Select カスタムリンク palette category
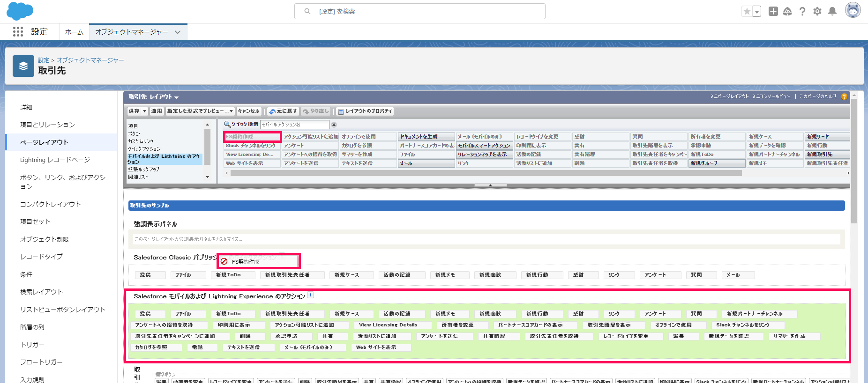The image size is (868, 384). click(141, 141)
